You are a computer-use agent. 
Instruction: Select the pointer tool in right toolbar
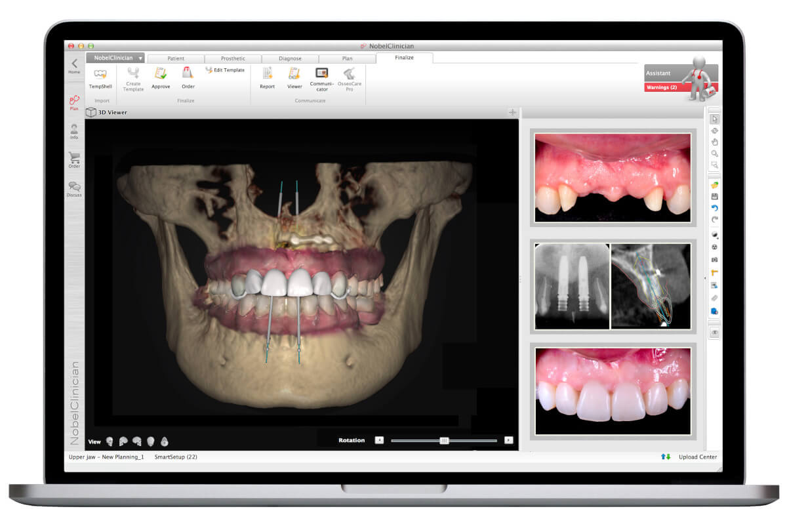click(x=714, y=119)
